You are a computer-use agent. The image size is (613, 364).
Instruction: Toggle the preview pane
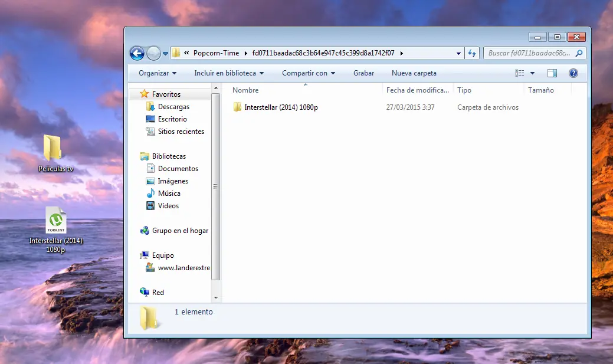(x=552, y=73)
